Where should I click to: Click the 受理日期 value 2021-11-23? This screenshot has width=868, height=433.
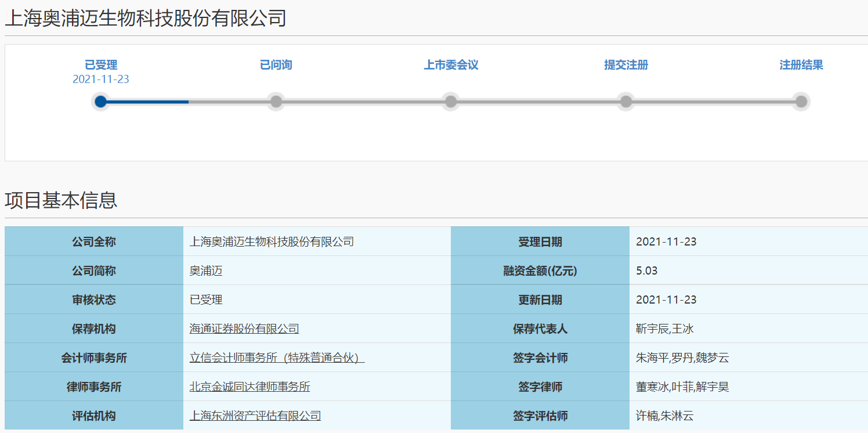[666, 242]
